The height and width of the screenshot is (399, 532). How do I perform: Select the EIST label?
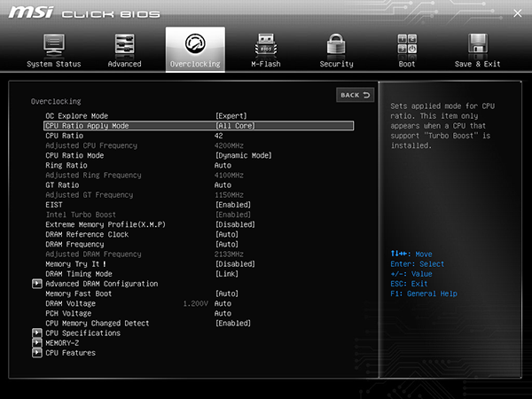click(54, 205)
